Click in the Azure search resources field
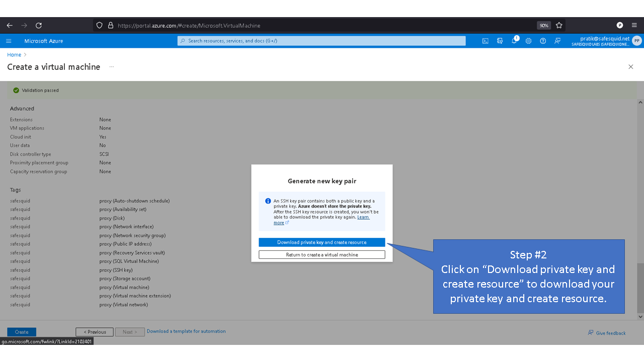Image resolution: width=644 pixels, height=362 pixels. coord(322,41)
